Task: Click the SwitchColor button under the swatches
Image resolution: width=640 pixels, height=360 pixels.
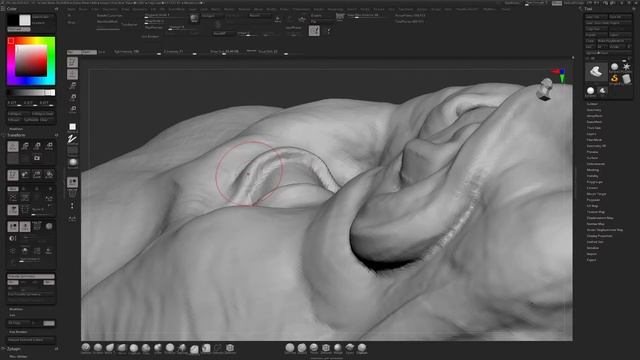Action: click(18, 29)
